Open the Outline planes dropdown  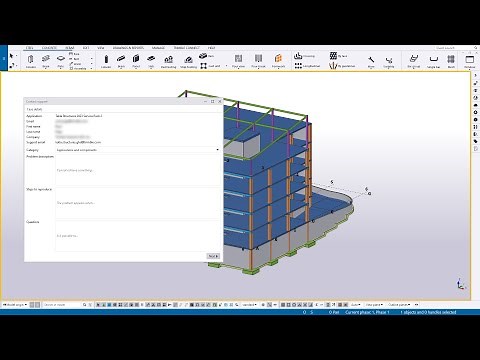click(399, 305)
